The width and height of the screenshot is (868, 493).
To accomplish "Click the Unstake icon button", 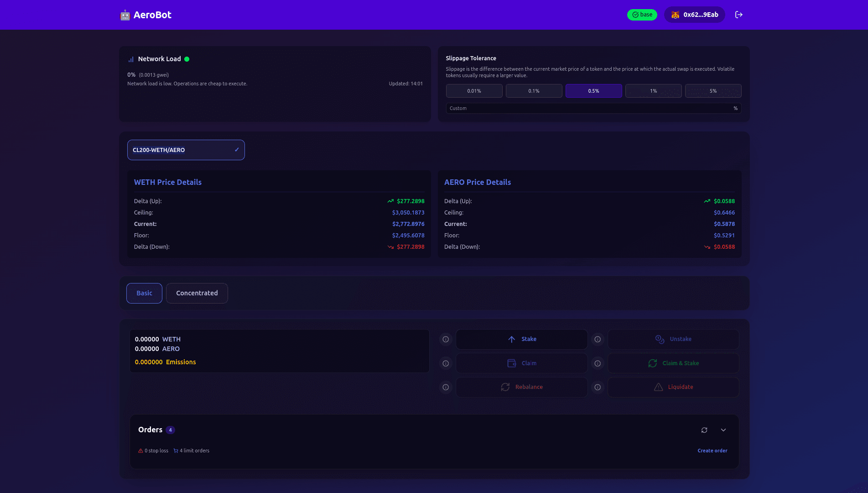I will (x=659, y=339).
